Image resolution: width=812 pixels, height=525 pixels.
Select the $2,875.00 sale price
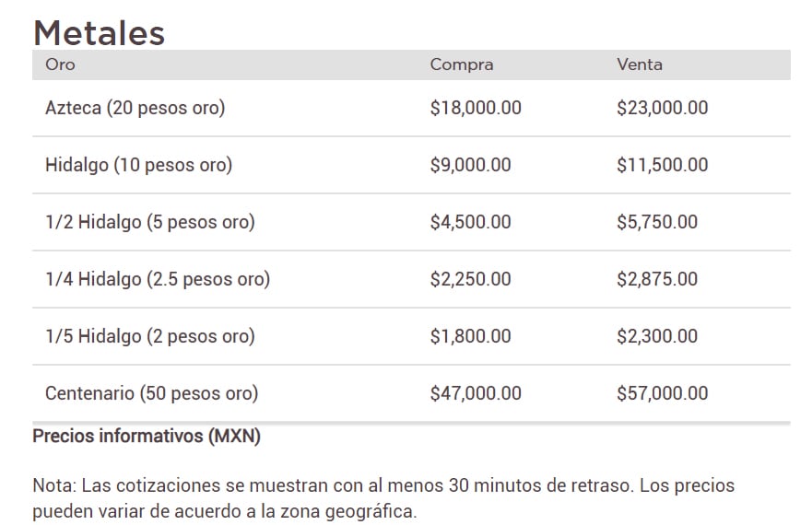pos(657,279)
